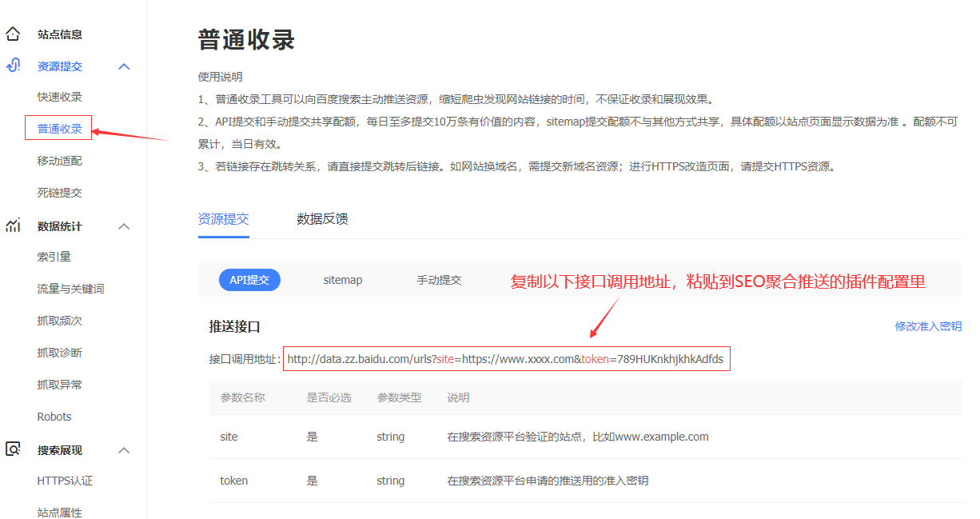Image resolution: width=980 pixels, height=519 pixels.
Task: Open 站点属性 in sidebar
Action: 60,513
